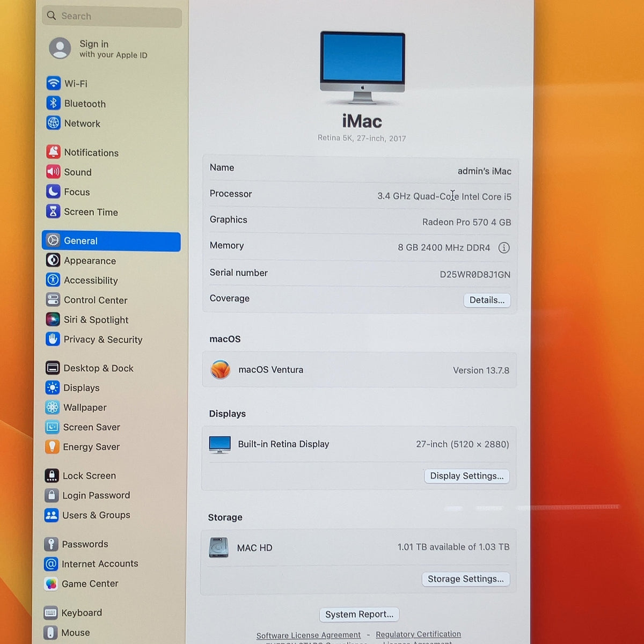The height and width of the screenshot is (644, 644).
Task: Open Game Center icon
Action: [x=51, y=583]
